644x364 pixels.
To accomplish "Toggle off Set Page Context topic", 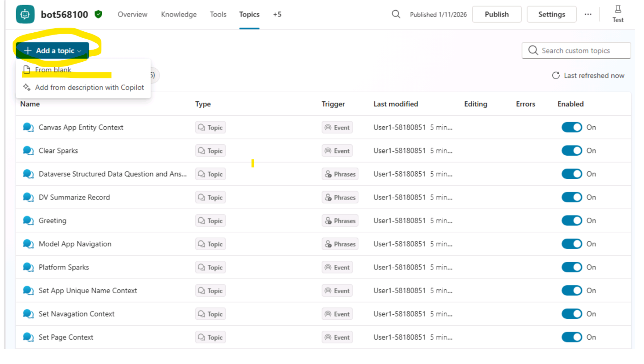I will tap(572, 337).
